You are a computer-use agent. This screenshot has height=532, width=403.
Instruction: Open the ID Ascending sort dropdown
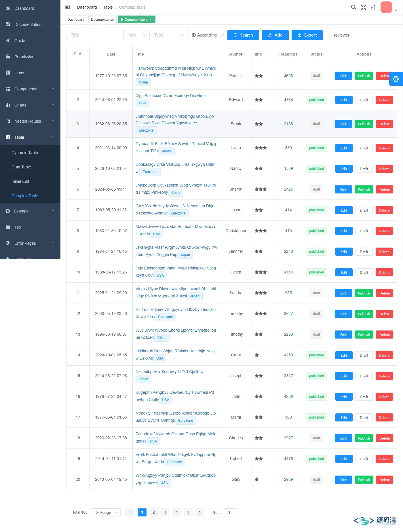[207, 35]
